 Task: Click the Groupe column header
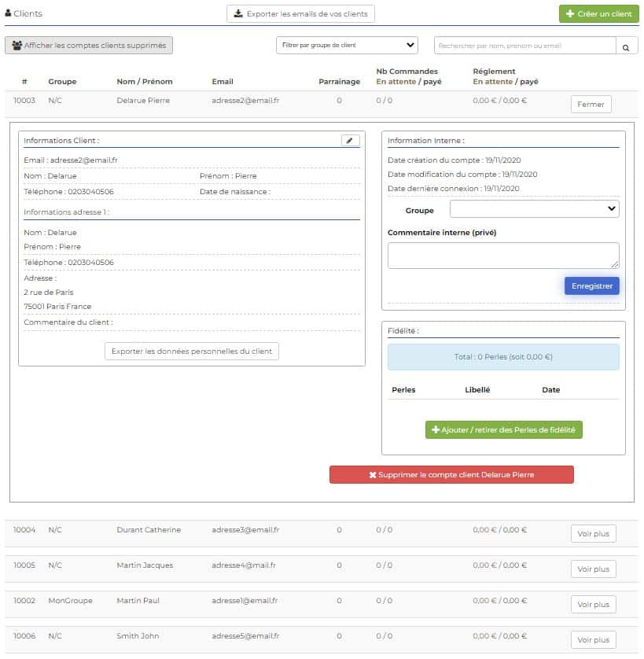(x=62, y=82)
